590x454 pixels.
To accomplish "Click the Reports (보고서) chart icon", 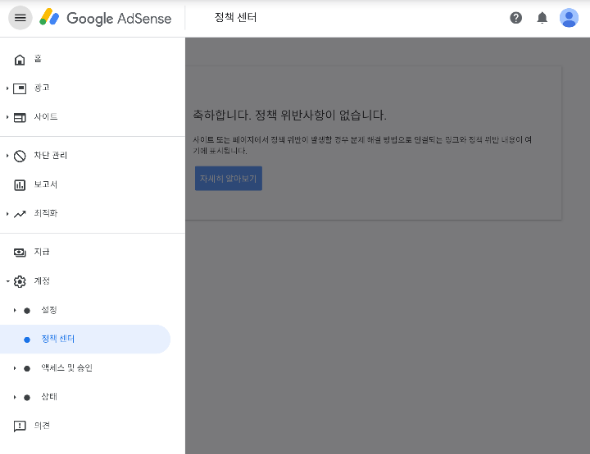I will pos(20,185).
